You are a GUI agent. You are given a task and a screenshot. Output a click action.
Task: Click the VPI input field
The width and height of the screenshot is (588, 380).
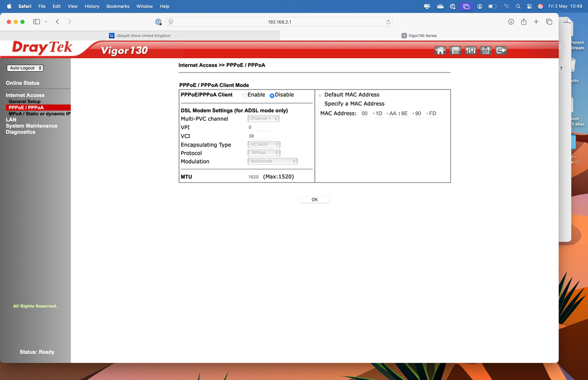(x=260, y=128)
